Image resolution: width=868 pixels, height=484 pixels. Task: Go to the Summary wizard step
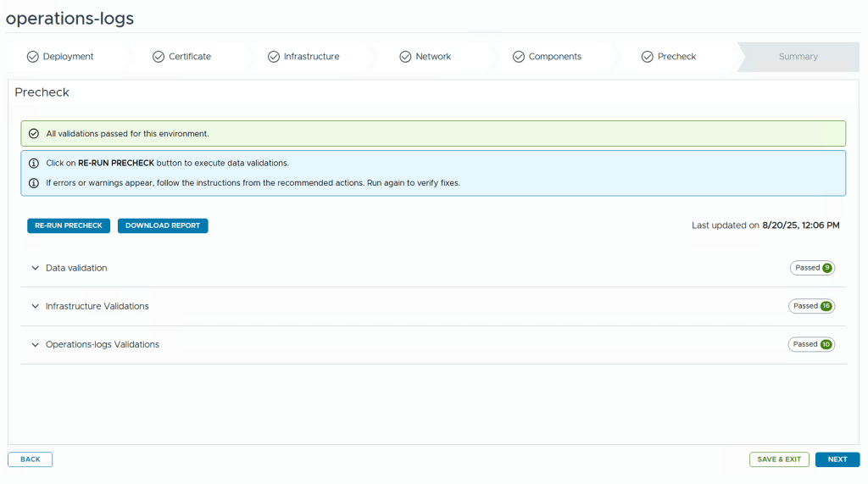(798, 57)
